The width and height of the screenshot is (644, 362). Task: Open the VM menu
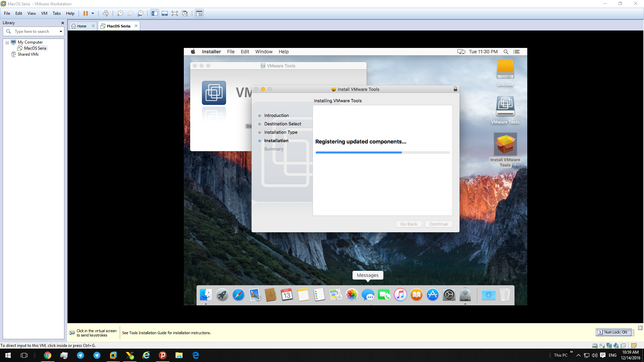tap(44, 13)
